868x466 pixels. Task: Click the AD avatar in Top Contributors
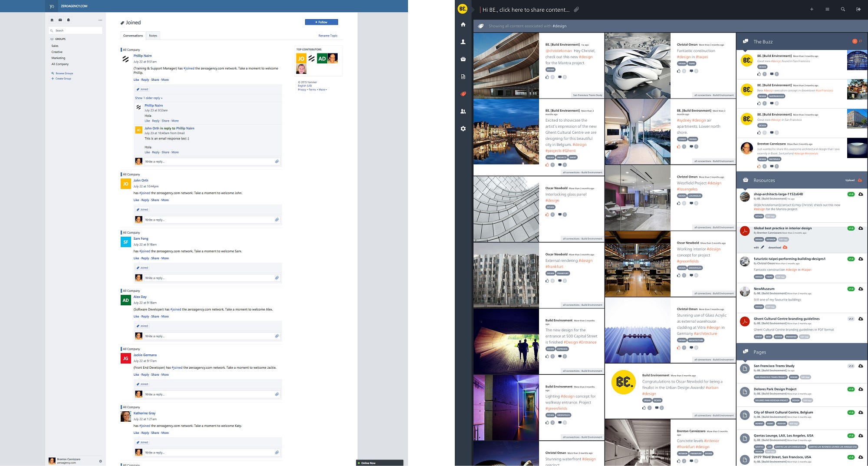click(x=322, y=58)
